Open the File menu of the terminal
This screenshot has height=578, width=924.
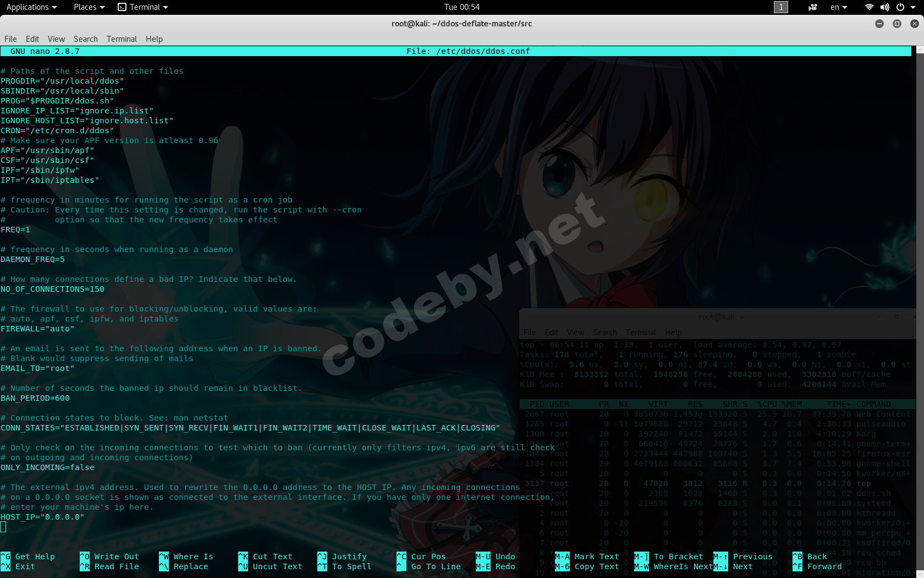[10, 39]
